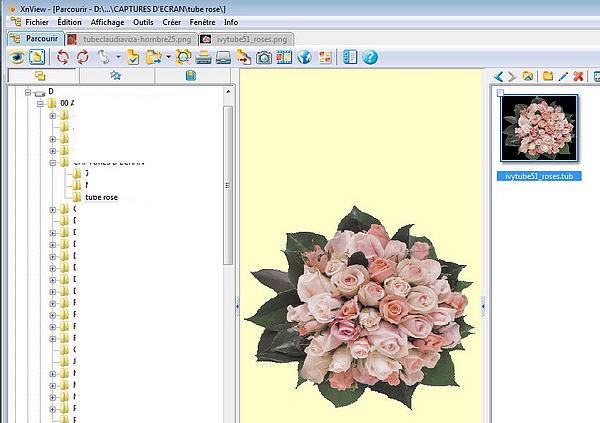
Task: Click the printer icon in toolbar
Action: tap(204, 57)
